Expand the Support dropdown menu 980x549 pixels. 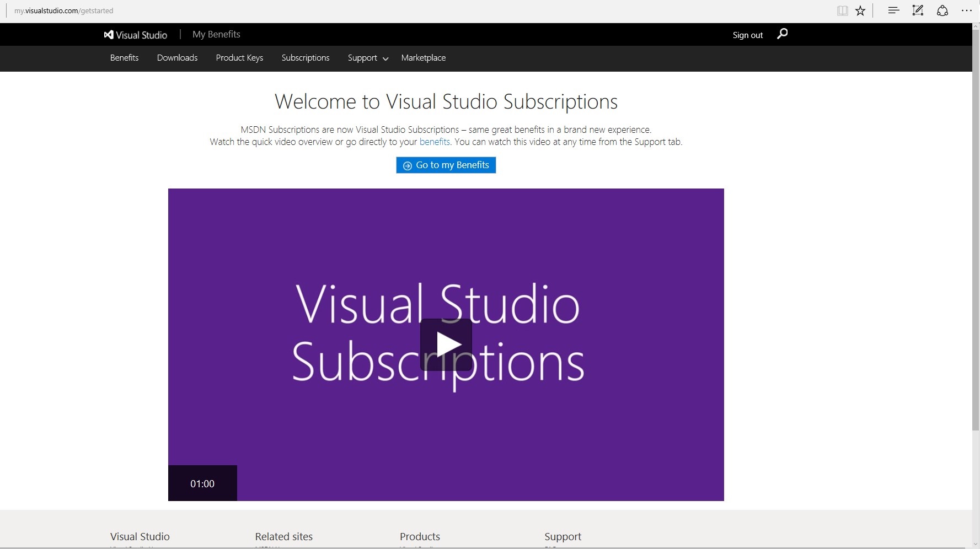coord(368,58)
